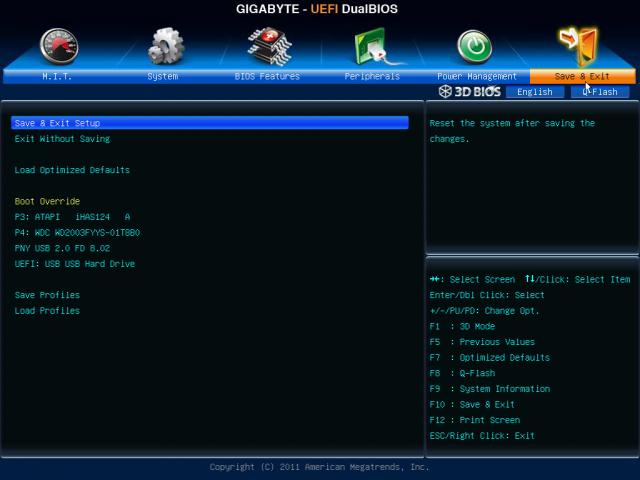
Task: Go to the BIOS Features tab
Action: coord(267,76)
